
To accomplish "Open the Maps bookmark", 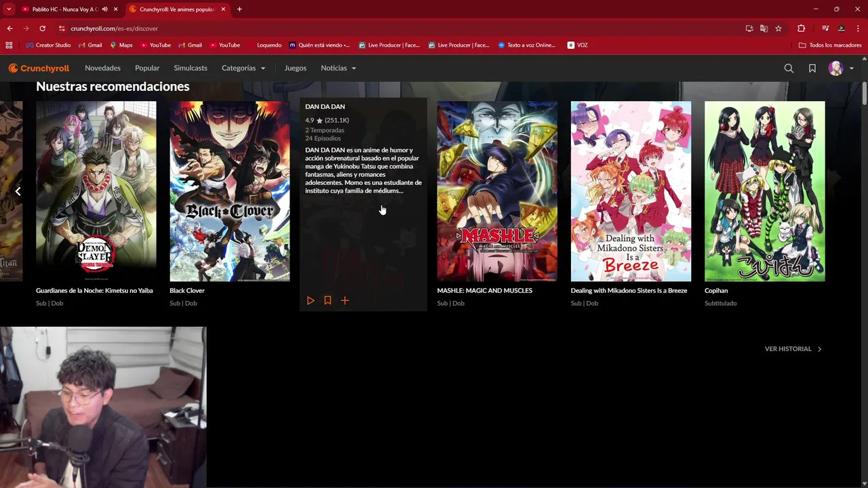I will [121, 45].
